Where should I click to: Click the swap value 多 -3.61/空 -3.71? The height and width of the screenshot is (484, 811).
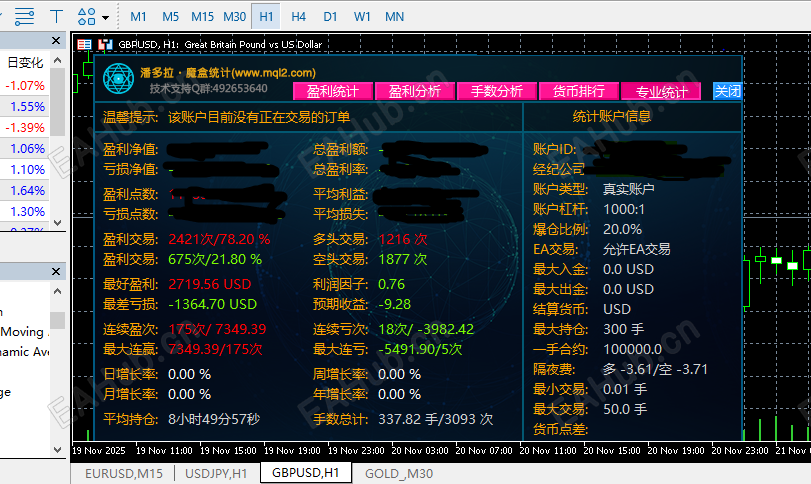pos(655,369)
